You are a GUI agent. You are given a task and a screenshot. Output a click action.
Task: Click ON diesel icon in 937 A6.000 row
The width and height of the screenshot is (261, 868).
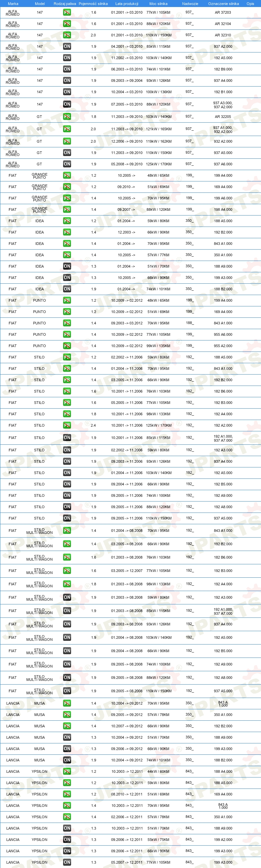tap(67, 164)
